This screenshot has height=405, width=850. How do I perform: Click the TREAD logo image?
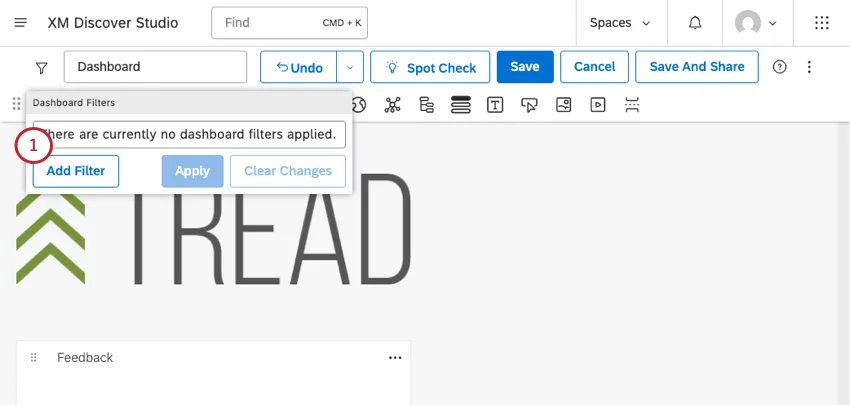click(x=214, y=229)
